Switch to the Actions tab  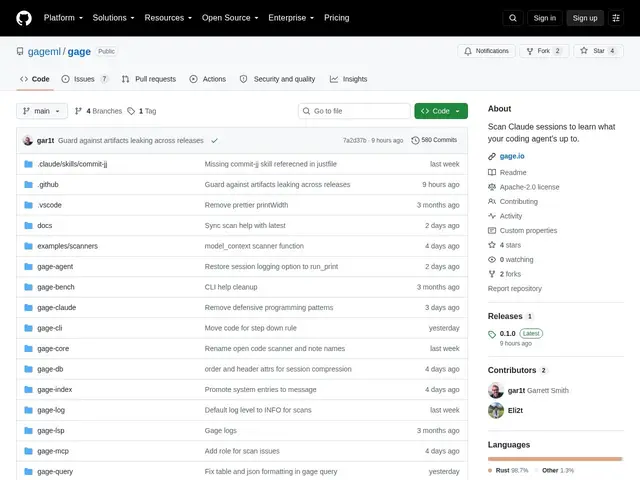point(208,79)
